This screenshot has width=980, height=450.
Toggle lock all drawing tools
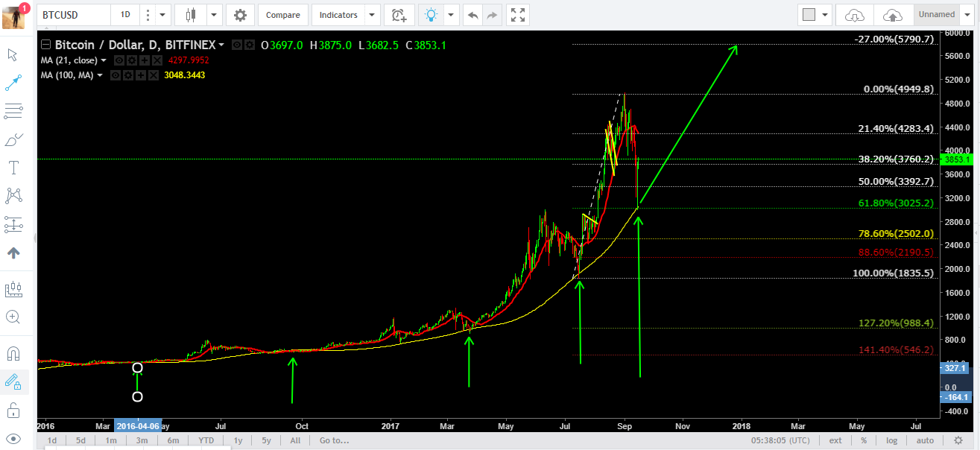pyautogui.click(x=13, y=410)
